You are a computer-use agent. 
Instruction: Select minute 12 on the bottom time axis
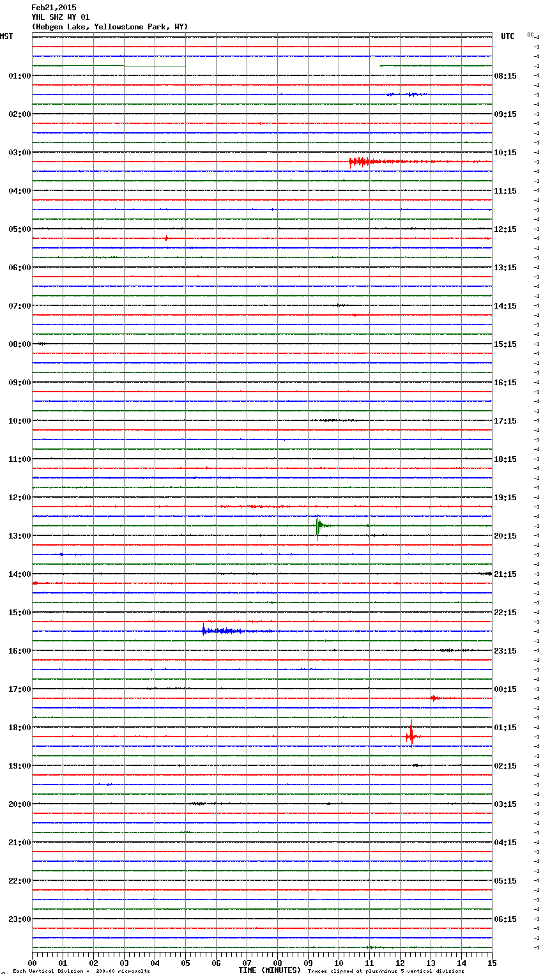(x=400, y=963)
